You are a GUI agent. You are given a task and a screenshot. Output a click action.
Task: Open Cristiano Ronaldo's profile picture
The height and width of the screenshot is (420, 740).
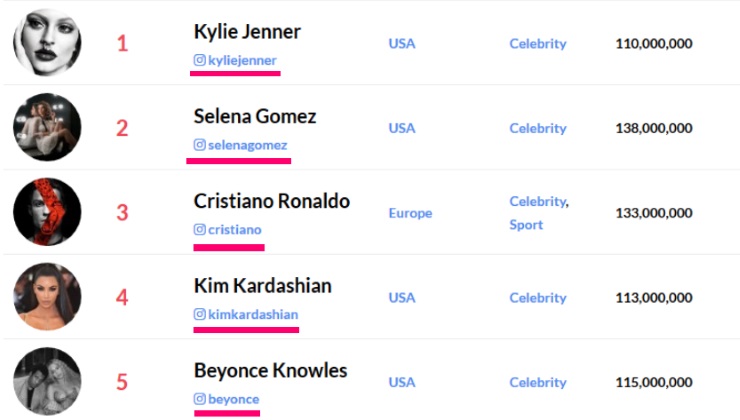[x=47, y=211]
